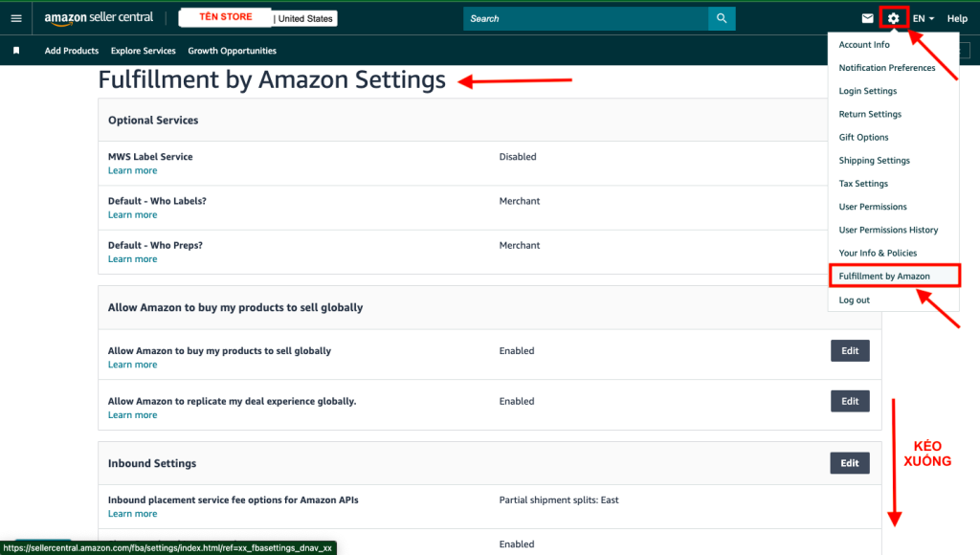Open the Settings gear menu
The width and height of the screenshot is (980, 555).
893,17
